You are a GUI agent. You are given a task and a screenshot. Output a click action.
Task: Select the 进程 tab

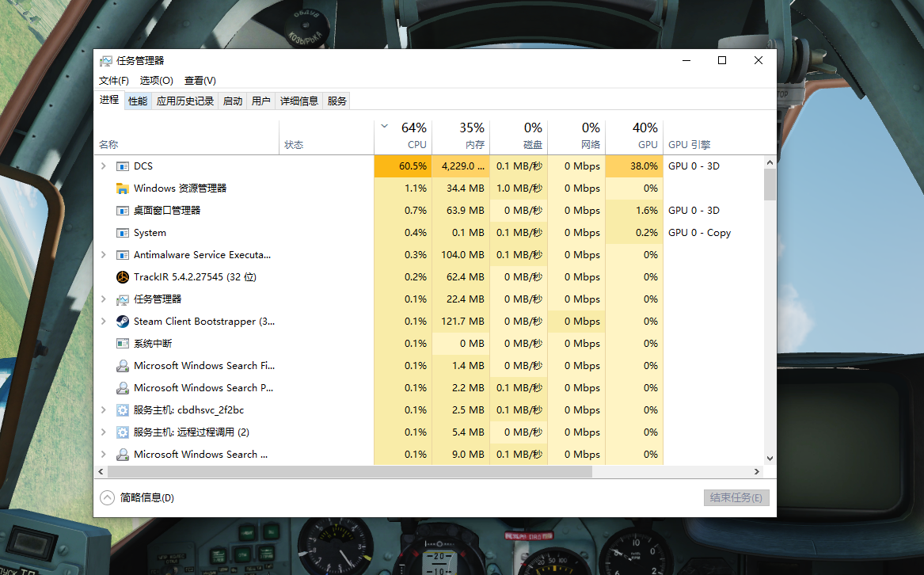109,101
